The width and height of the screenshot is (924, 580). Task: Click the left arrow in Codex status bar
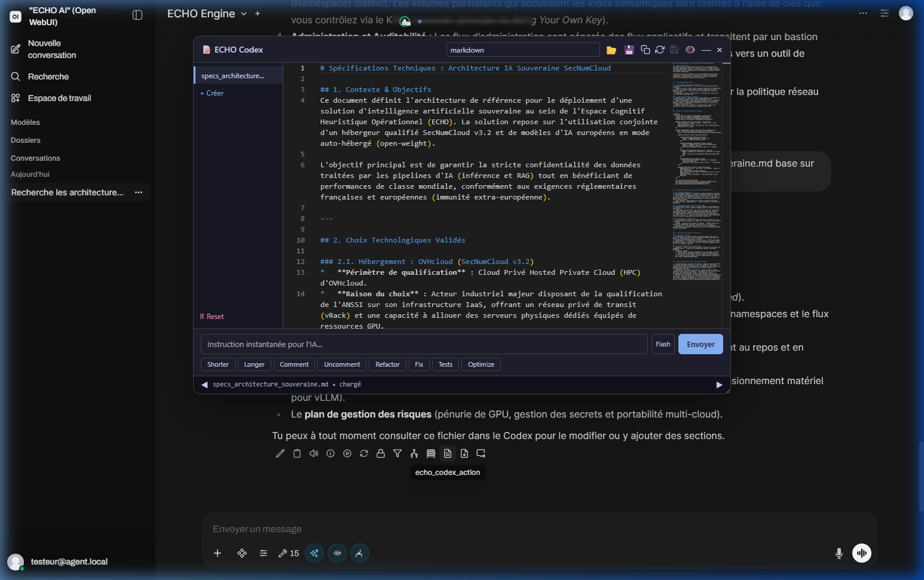coord(204,385)
